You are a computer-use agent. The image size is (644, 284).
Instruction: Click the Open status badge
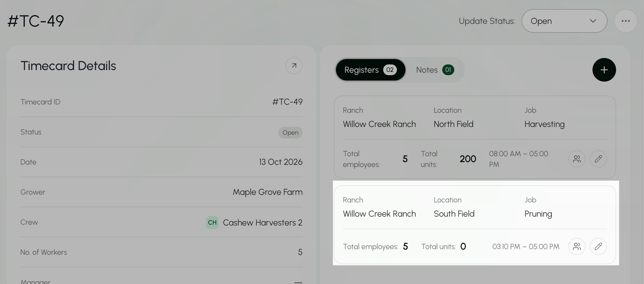(x=290, y=133)
